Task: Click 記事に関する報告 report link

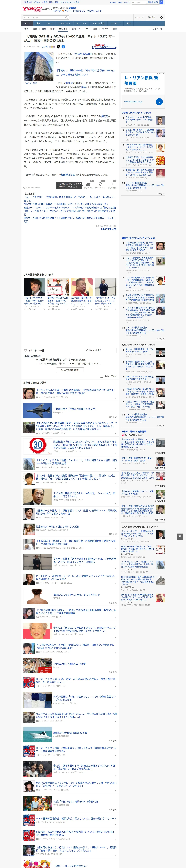Action: coord(32,187)
